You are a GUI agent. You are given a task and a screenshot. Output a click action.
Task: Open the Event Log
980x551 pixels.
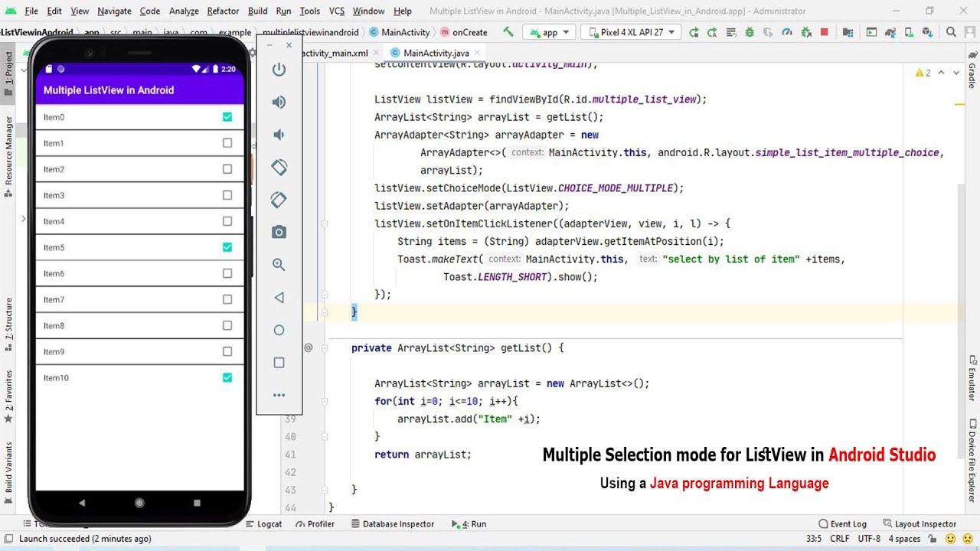click(842, 524)
